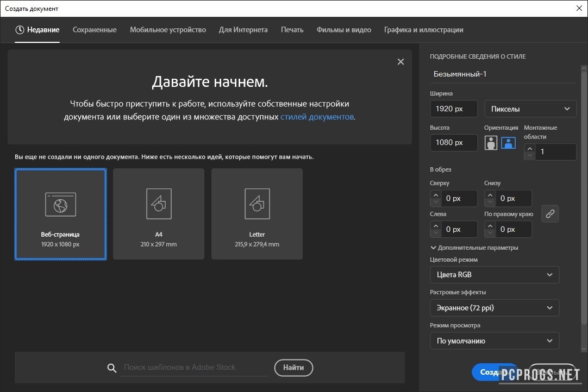This screenshot has height=392, width=588.
Task: Click the search magnifier icon
Action: point(112,368)
